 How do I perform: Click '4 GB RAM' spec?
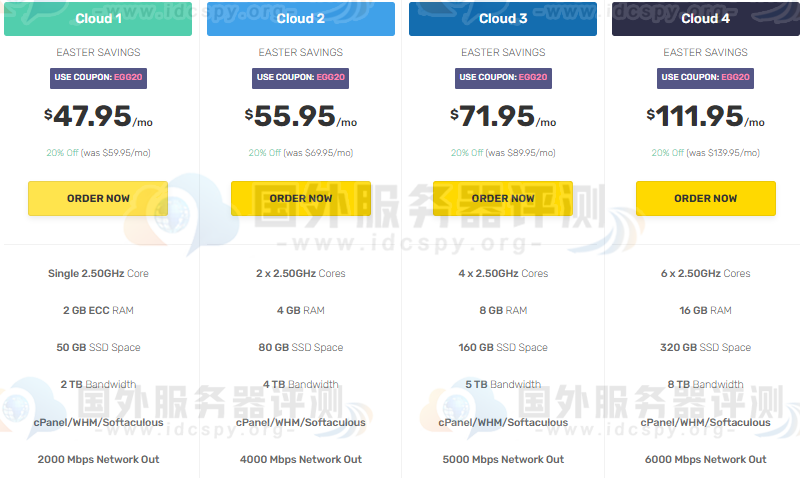(x=301, y=310)
